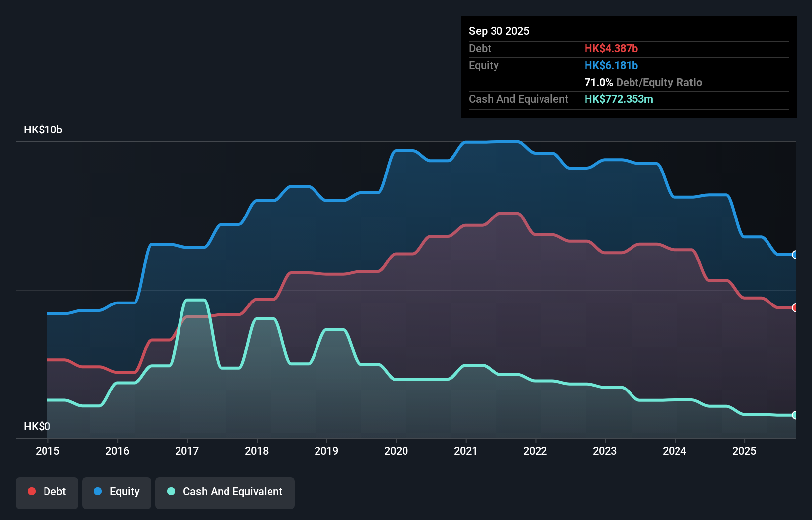Select the 2025 year label
This screenshot has height=520, width=812.
(745, 451)
